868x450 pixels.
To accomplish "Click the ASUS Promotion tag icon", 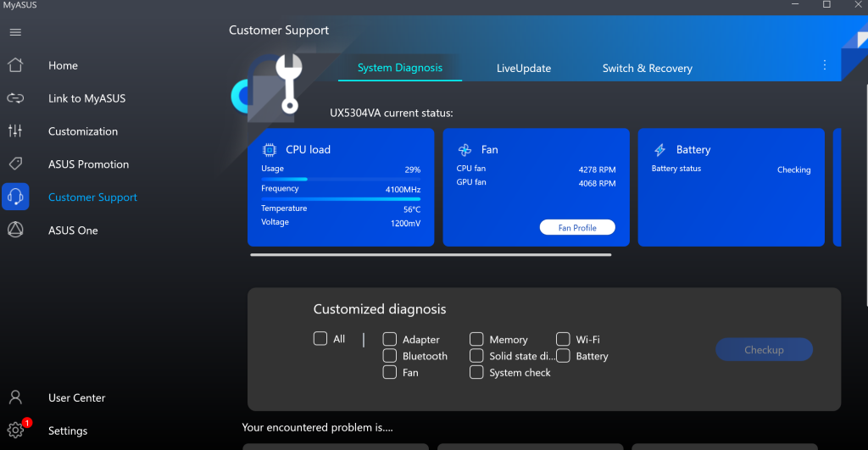I will click(x=15, y=164).
